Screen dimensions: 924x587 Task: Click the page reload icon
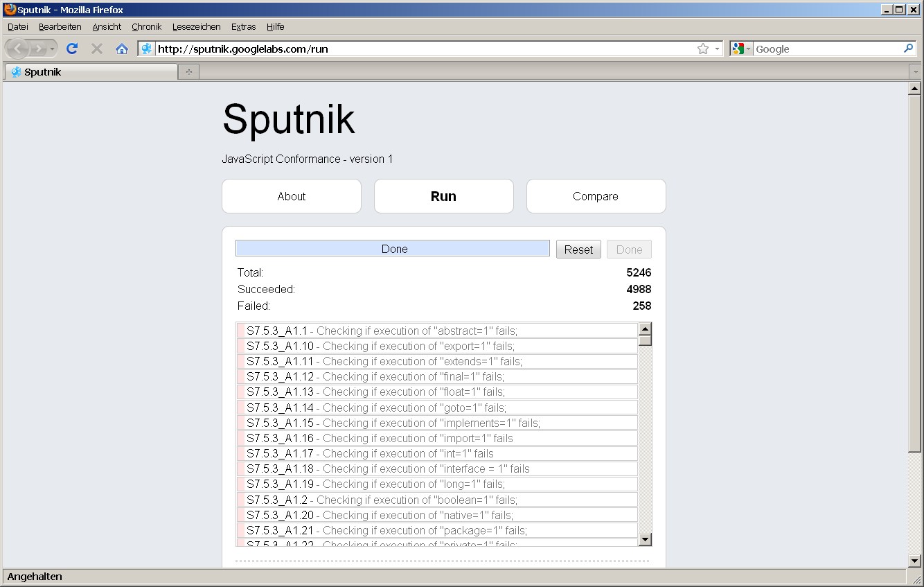coord(71,49)
